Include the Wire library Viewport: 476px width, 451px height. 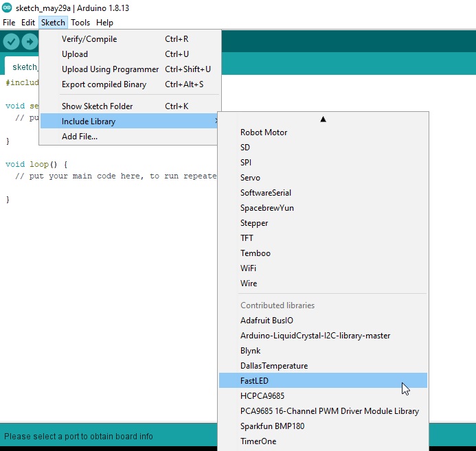tap(323, 284)
